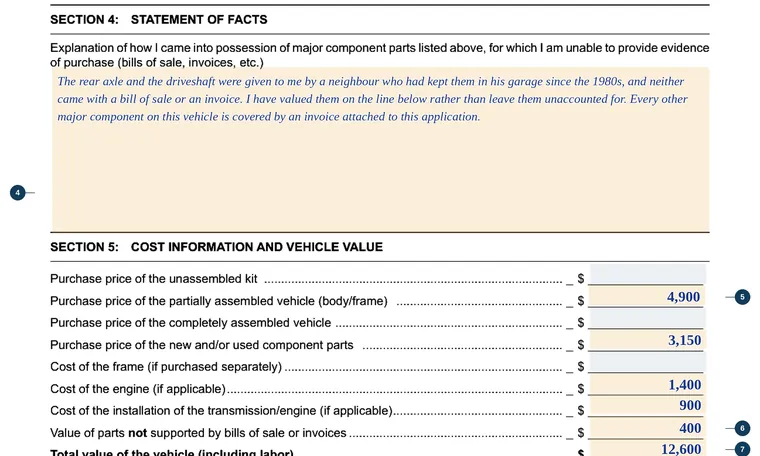Click component parts purchase price field 3,150
The image size is (760, 456).
pyautogui.click(x=647, y=341)
